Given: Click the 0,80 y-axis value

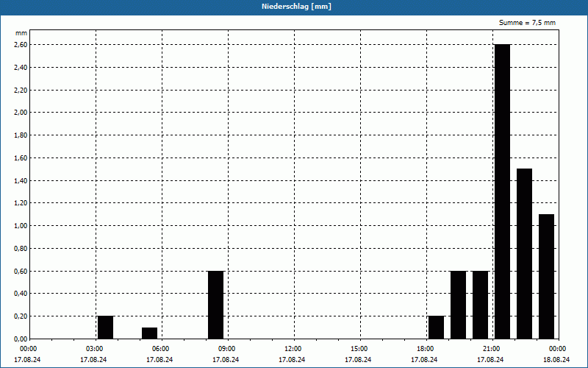Looking at the screenshot, I should (21, 249).
